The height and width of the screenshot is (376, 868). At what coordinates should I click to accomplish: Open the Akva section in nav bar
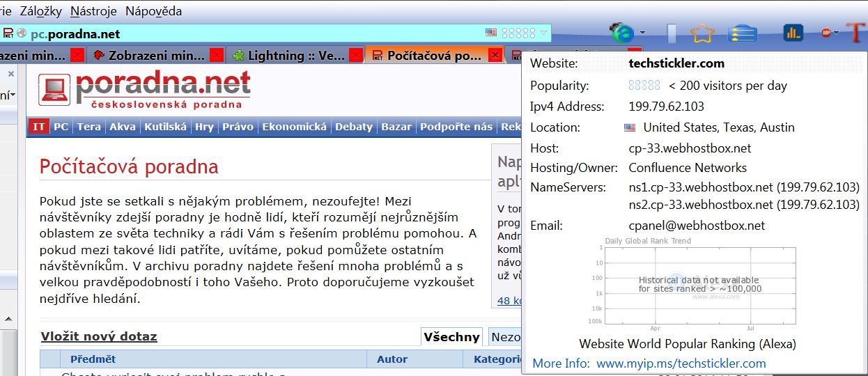click(123, 127)
